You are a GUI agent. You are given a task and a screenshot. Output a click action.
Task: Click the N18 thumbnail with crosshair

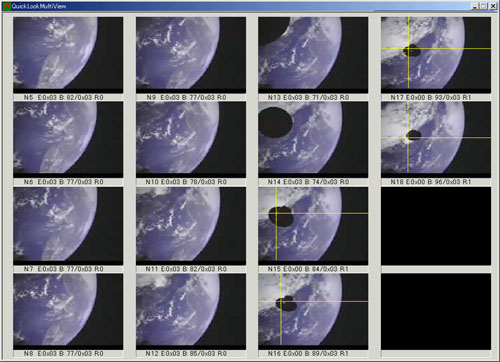[436, 140]
